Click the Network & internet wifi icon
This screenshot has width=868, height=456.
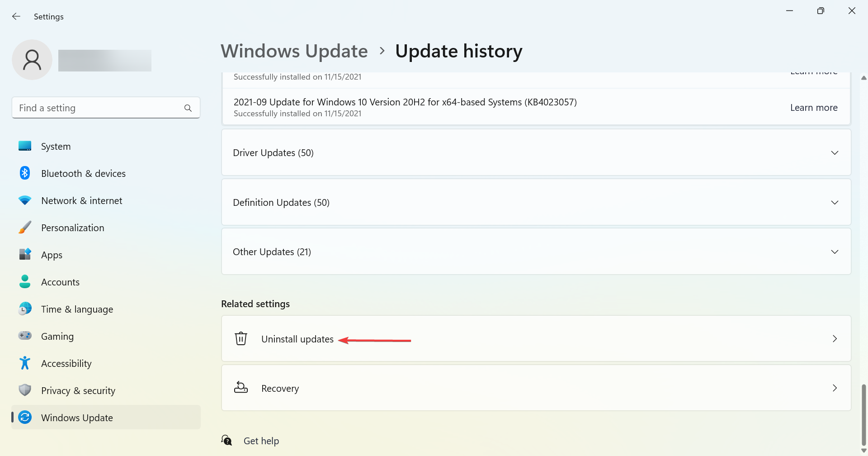pyautogui.click(x=25, y=200)
